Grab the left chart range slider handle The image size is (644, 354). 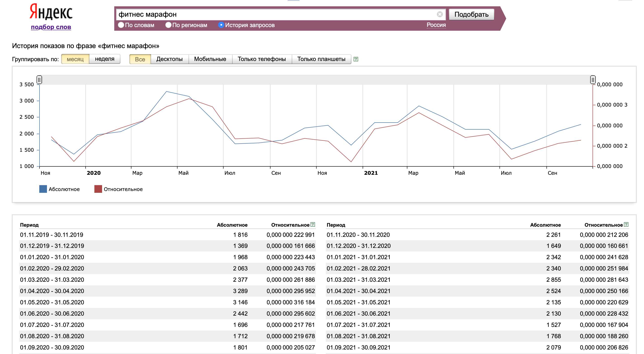(x=39, y=80)
